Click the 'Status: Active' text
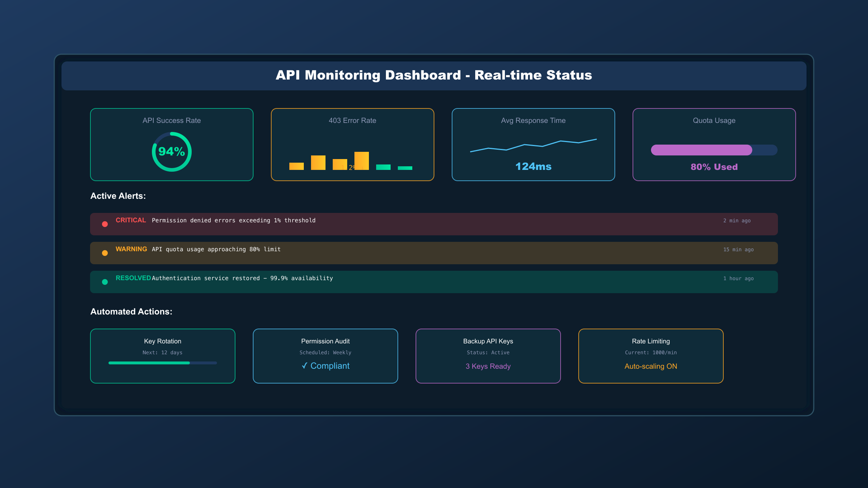This screenshot has height=488, width=868. [x=488, y=352]
